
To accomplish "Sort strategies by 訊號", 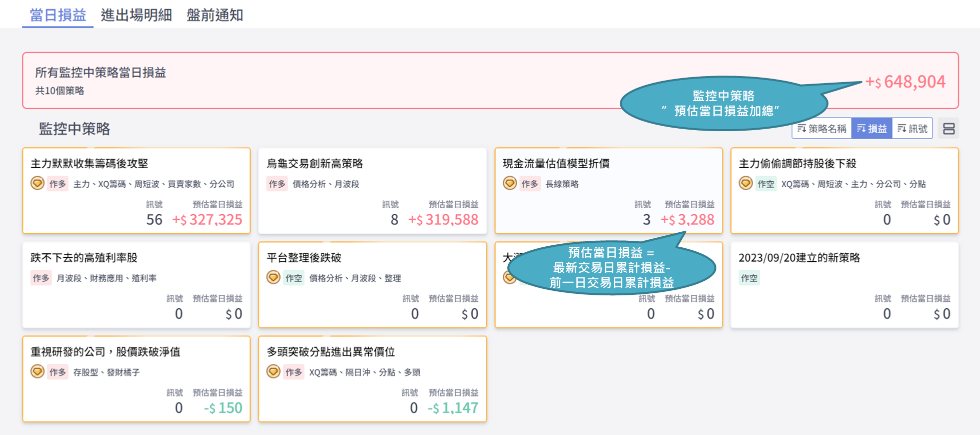I will coord(912,129).
